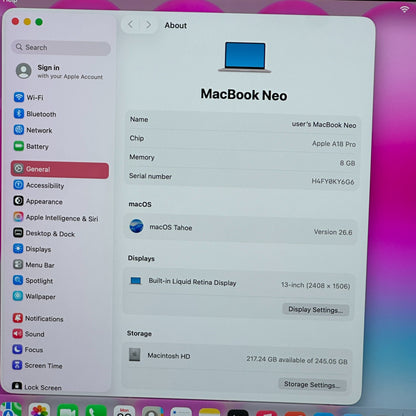Open Accessibility settings
Screen dimensions: 416x416
tap(39, 185)
